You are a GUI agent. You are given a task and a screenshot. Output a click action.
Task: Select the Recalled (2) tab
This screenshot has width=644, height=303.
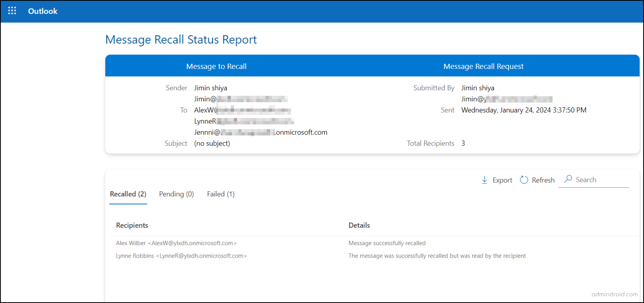[128, 194]
